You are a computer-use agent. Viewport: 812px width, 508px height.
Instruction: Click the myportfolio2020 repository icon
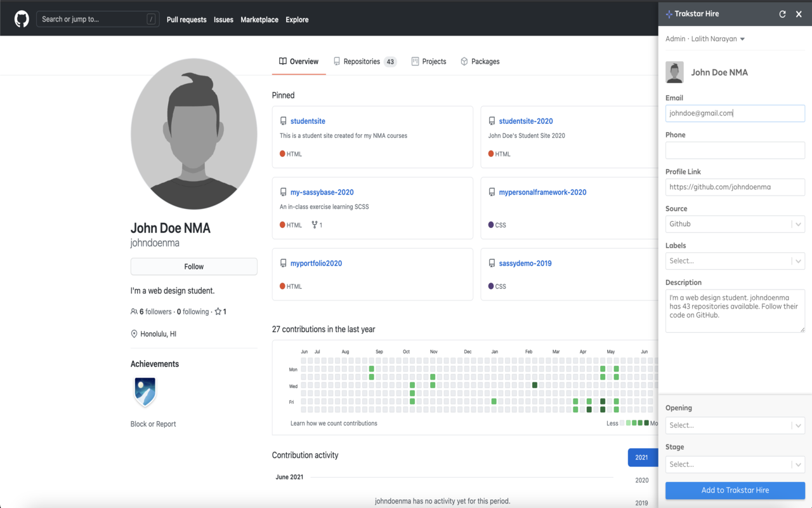point(284,264)
